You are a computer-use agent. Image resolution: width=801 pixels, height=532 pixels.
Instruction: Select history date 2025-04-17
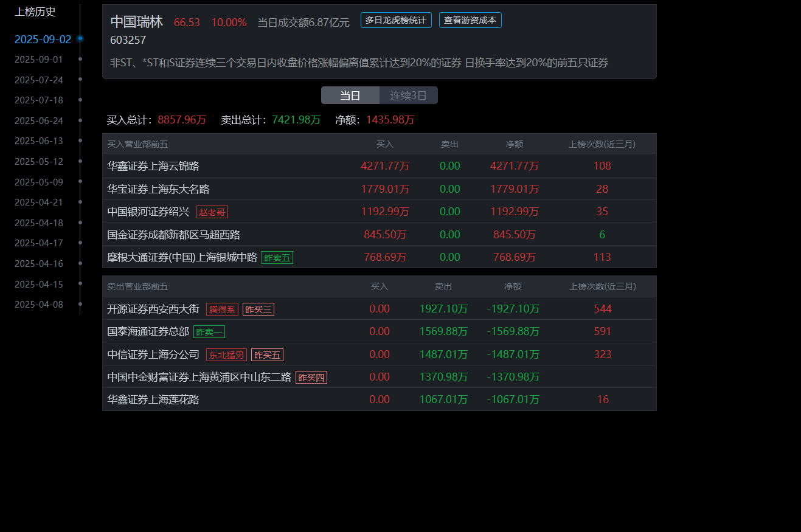(x=38, y=243)
